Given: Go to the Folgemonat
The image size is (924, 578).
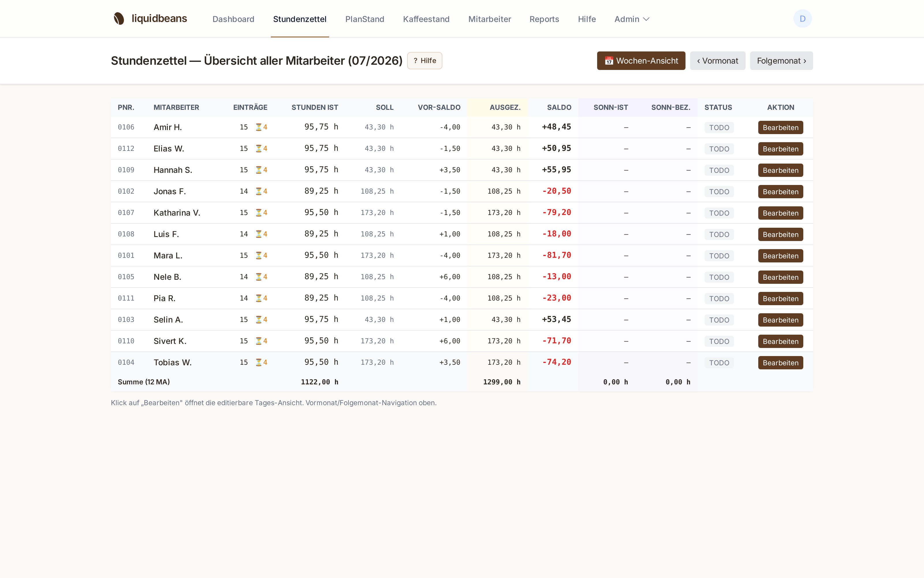Looking at the screenshot, I should tap(781, 61).
